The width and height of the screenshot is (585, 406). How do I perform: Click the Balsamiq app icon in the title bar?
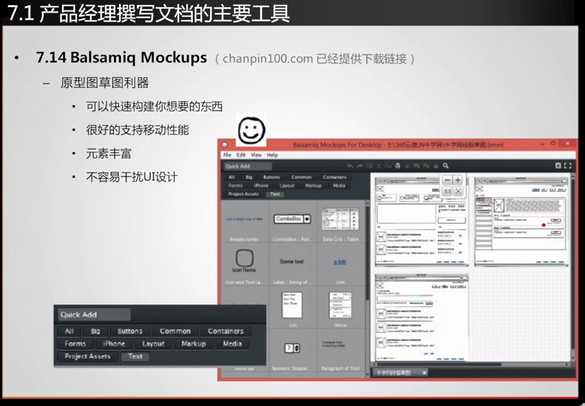225,145
